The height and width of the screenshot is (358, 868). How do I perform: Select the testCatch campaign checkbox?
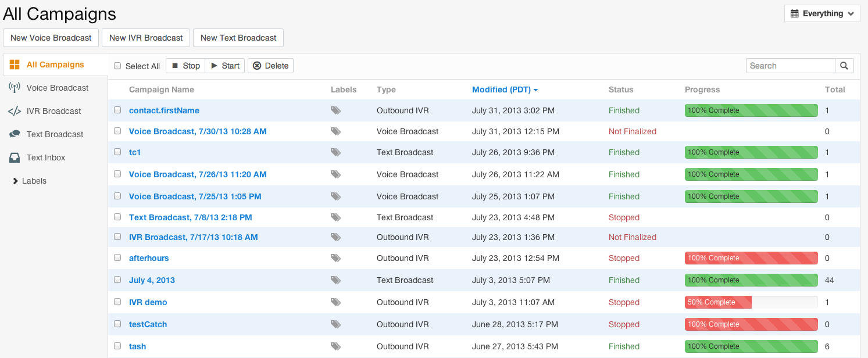tap(117, 324)
